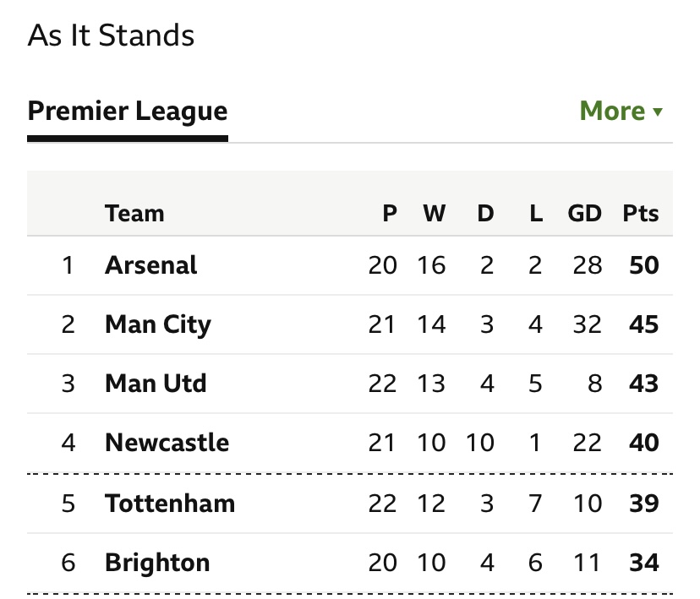This screenshot has width=700, height=599.
Task: Click the small arrow next to More
Action: click(658, 112)
